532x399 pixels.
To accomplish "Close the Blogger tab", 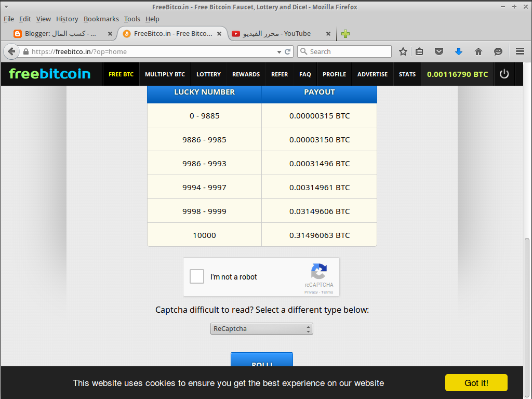I will click(x=110, y=34).
